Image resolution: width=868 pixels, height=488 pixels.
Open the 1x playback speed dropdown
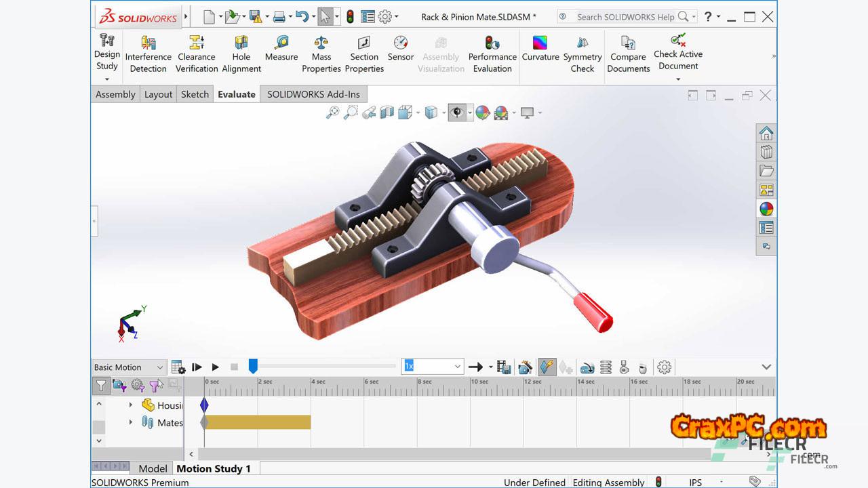[x=458, y=367]
